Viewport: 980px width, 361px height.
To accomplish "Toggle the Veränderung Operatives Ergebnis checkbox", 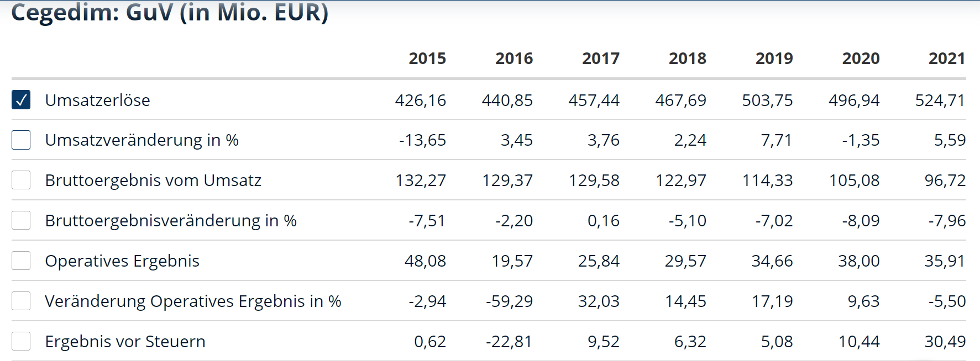I will [x=21, y=301].
